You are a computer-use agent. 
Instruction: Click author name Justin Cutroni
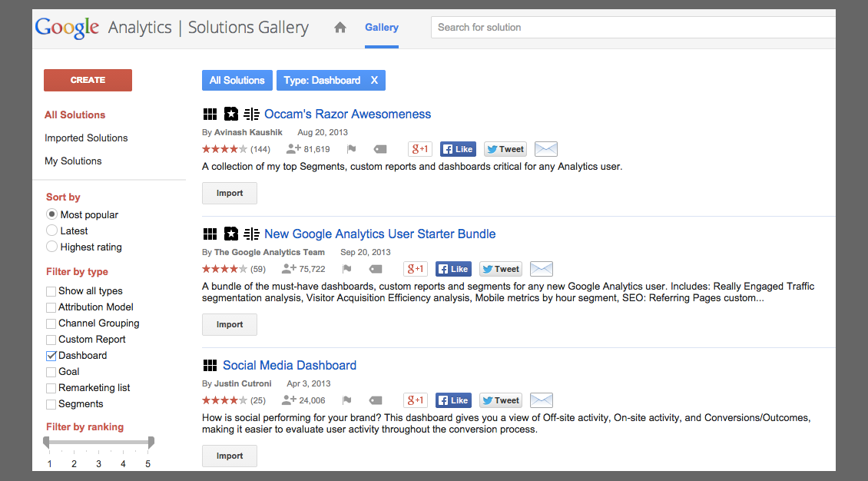click(x=243, y=383)
